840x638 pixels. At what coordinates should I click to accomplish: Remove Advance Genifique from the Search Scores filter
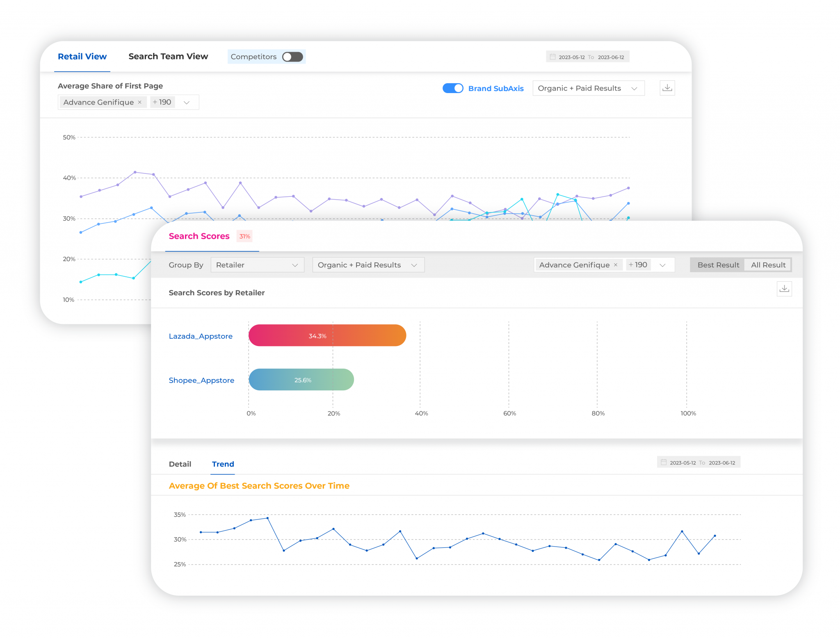click(616, 265)
